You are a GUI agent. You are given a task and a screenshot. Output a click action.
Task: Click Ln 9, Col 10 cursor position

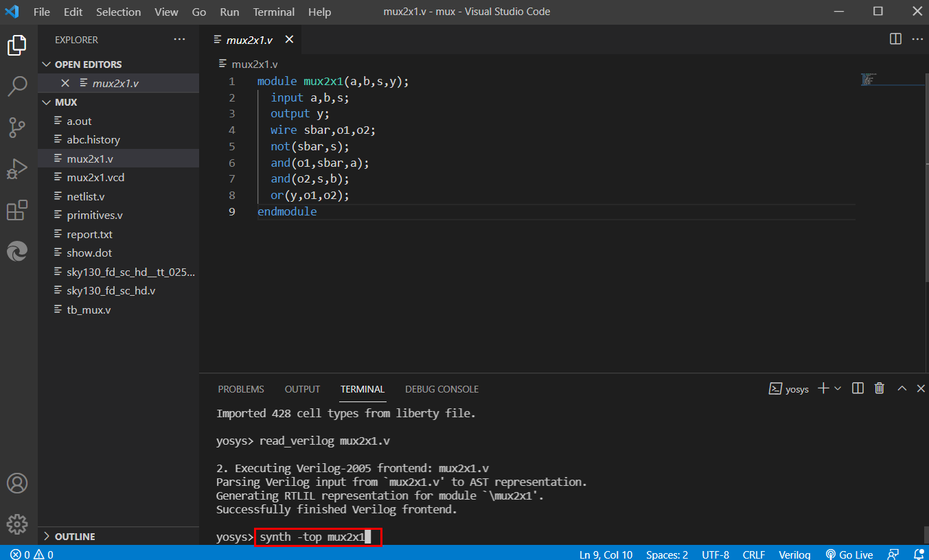tap(606, 554)
